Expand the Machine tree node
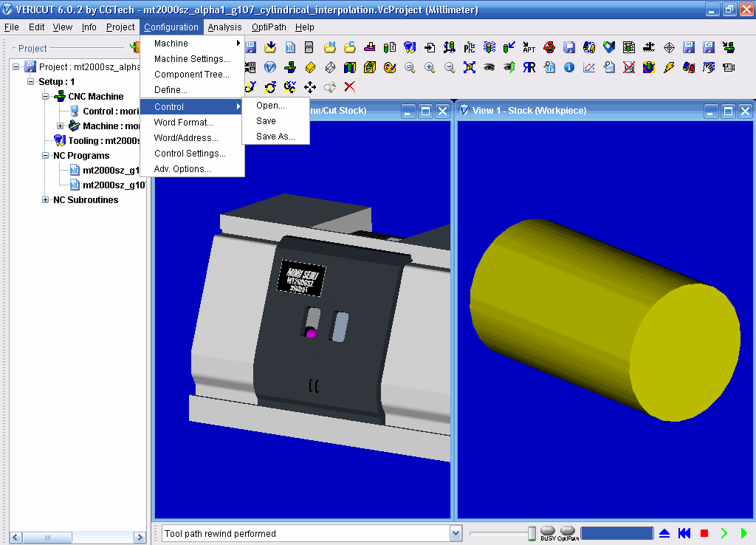The height and width of the screenshot is (545, 756). [61, 126]
